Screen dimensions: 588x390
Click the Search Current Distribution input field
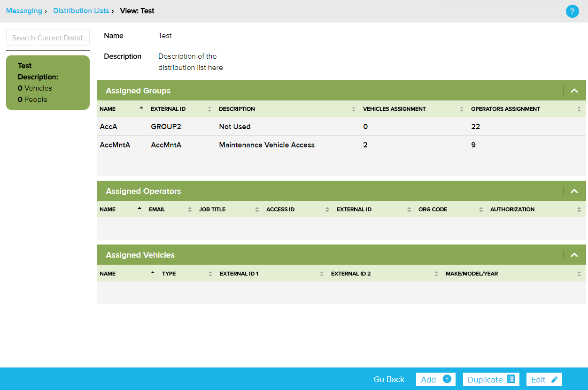pos(47,38)
